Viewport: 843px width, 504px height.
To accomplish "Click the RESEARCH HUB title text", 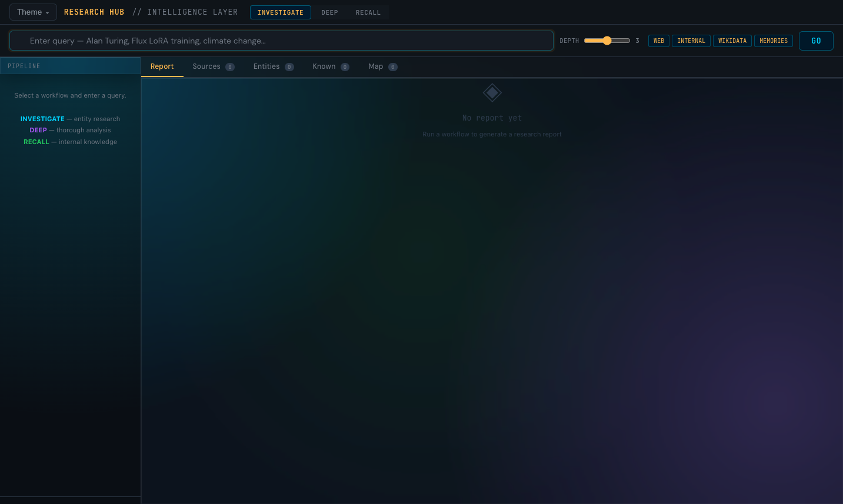I will click(x=94, y=12).
